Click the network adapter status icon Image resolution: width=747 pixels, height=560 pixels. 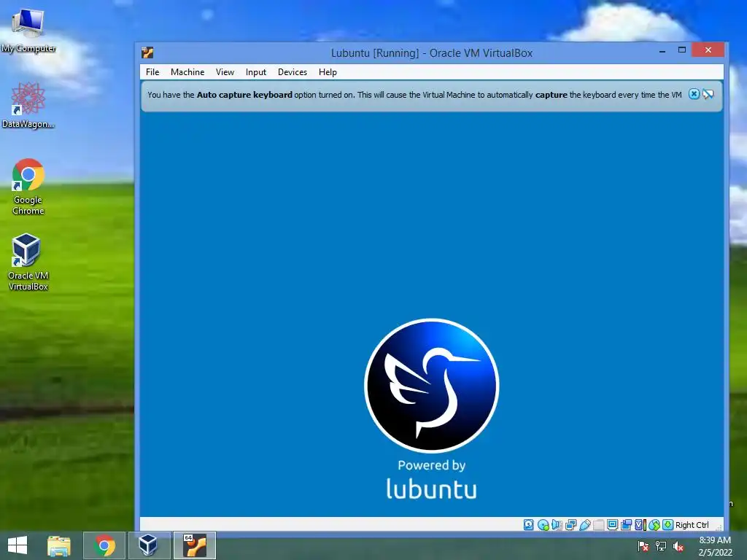[570, 525]
